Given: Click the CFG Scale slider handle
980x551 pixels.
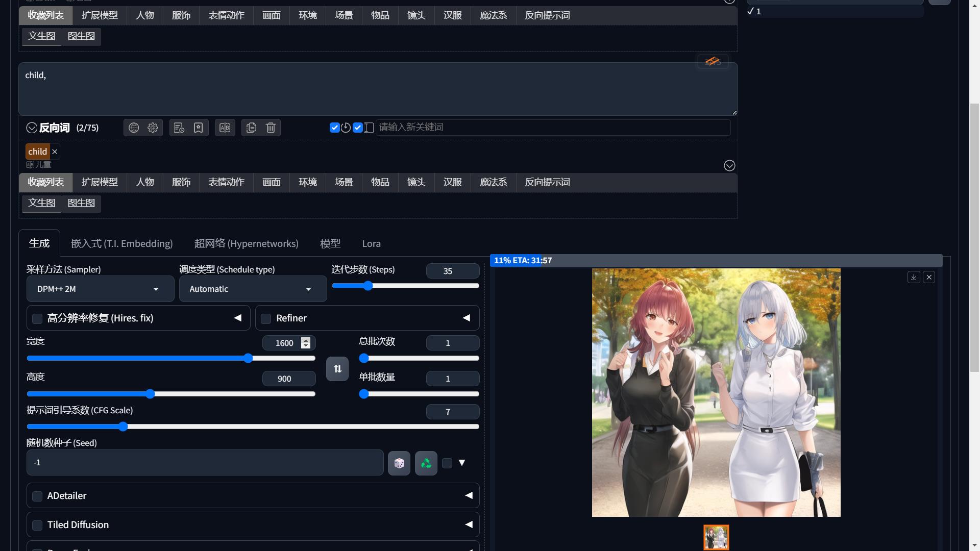Looking at the screenshot, I should click(123, 427).
